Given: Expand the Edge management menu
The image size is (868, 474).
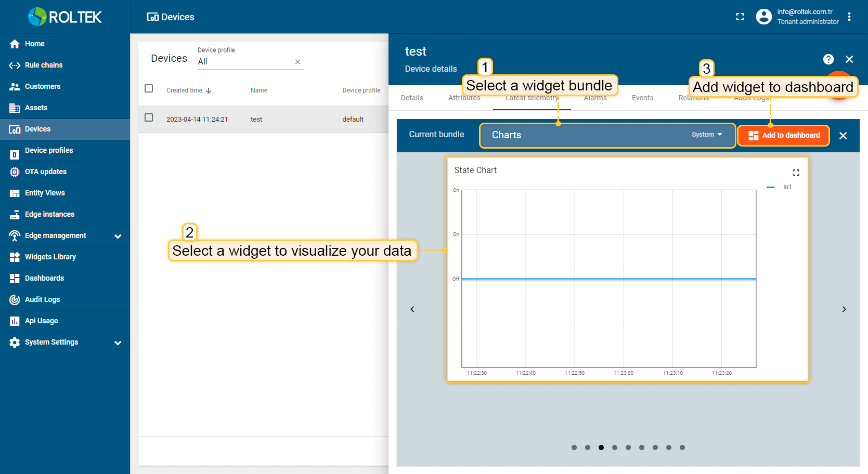Looking at the screenshot, I should 118,236.
